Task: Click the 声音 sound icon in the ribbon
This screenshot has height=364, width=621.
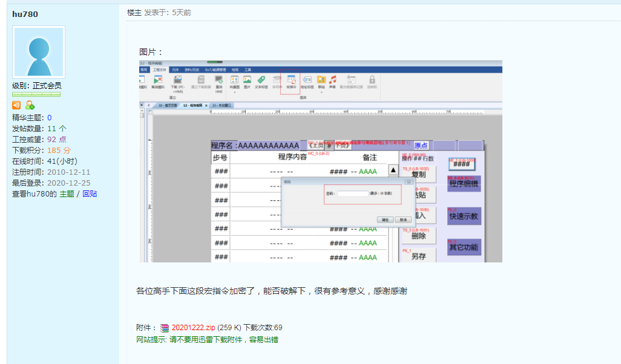Action: [x=332, y=80]
